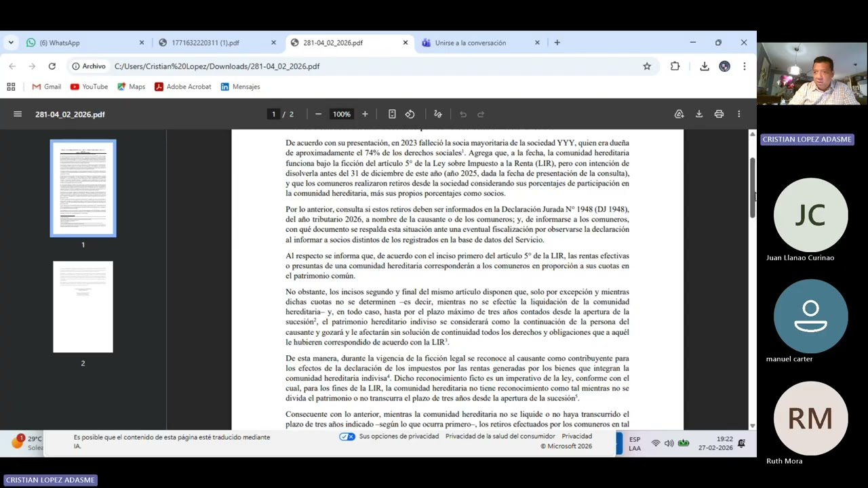Go back to previous page
The width and height of the screenshot is (868, 488).
click(12, 66)
